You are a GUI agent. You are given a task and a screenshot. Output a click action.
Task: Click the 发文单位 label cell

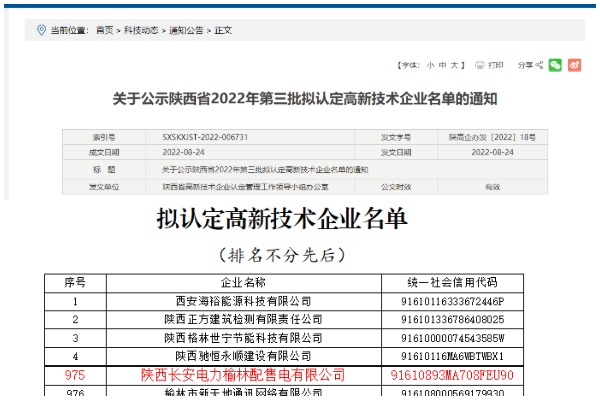[104, 187]
